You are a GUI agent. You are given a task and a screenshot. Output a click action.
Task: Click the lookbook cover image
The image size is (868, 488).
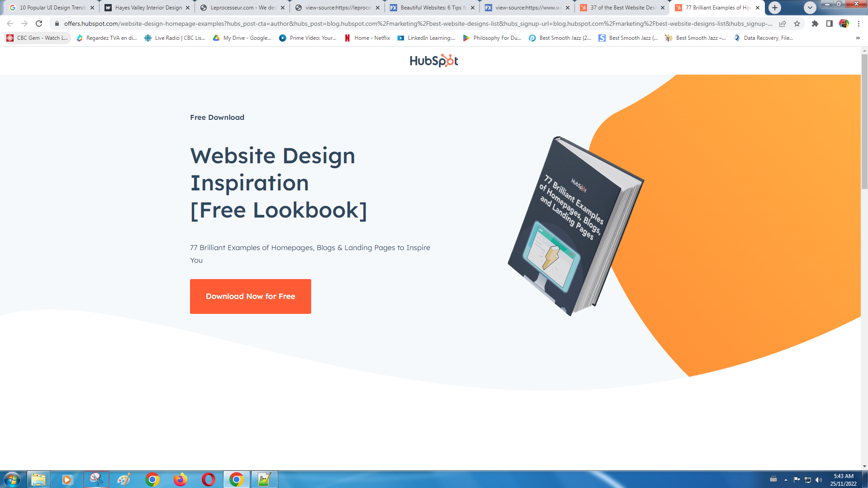point(574,226)
